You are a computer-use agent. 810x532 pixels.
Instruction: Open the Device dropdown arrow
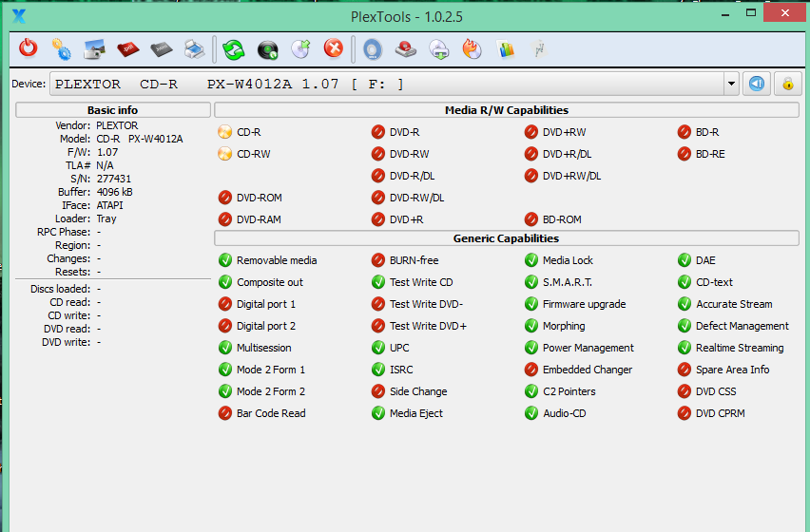[731, 84]
